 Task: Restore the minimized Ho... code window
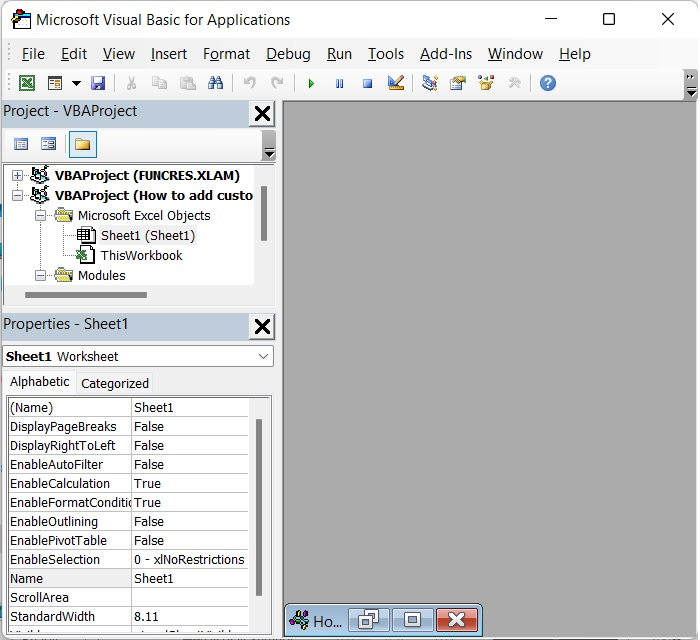[368, 620]
